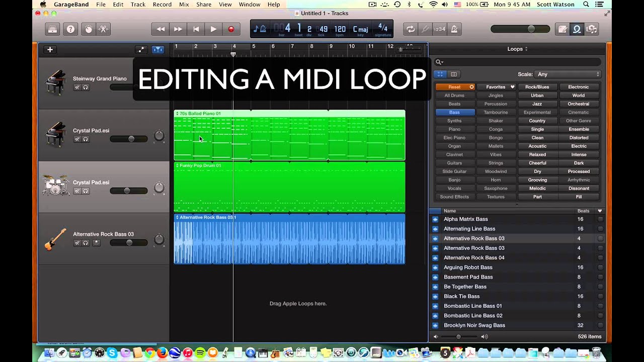Filter loops by Acoustic descriptor

point(537,146)
